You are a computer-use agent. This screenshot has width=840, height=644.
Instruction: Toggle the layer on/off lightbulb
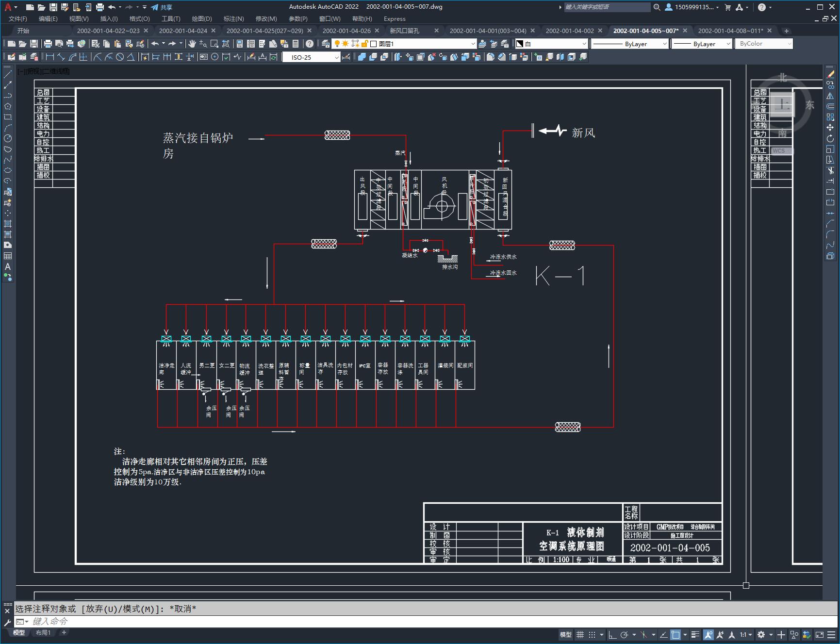click(x=337, y=44)
